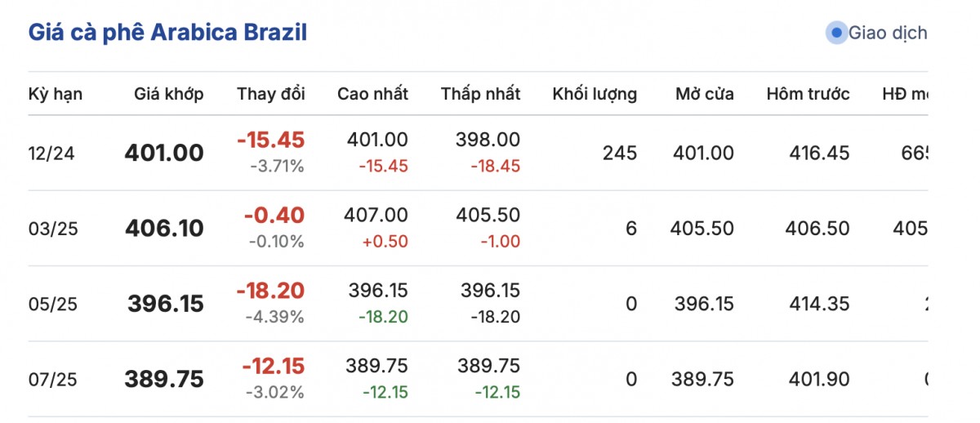Select the 05/25 contract row
The width and height of the screenshot is (980, 423).
(51, 304)
